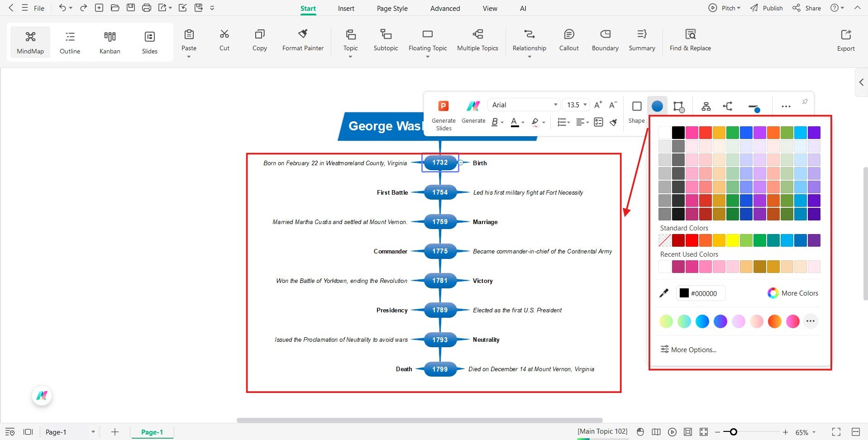
Task: Add Multiple Topics
Action: point(477,41)
